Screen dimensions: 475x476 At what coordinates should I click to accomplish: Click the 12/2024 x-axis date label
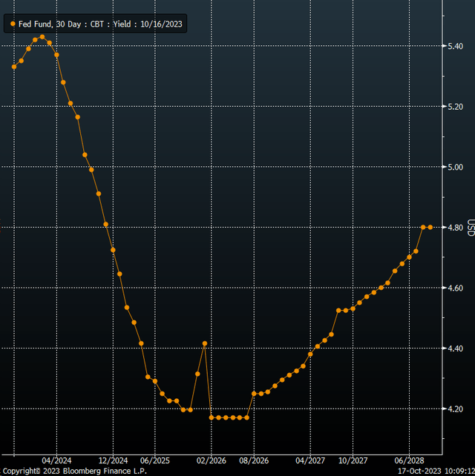point(114,460)
